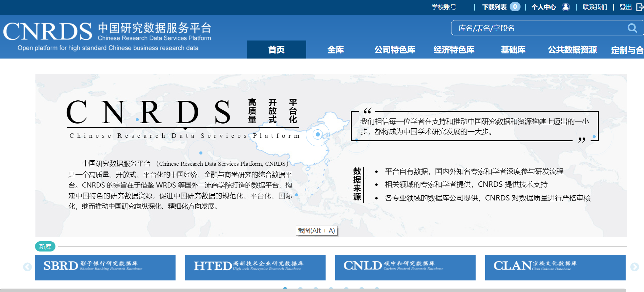Click the 联系我们 link
Viewport: 644px width, 292px height.
pyautogui.click(x=595, y=7)
